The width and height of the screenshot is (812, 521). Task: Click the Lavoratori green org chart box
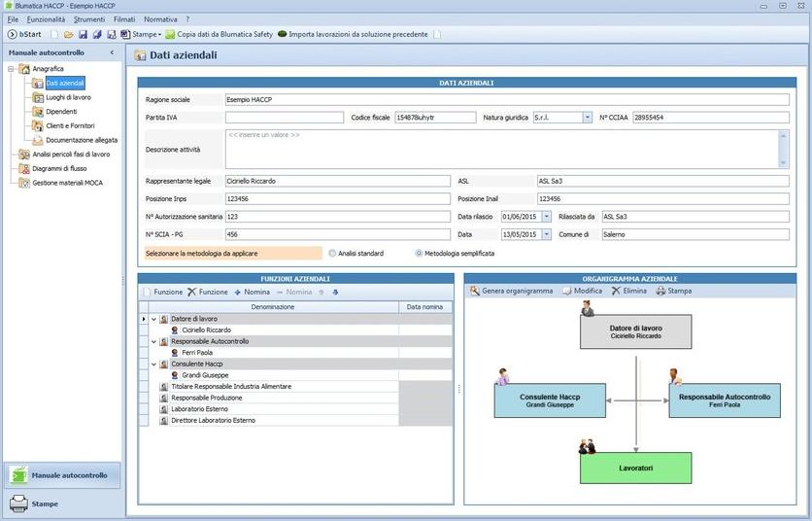tap(635, 468)
